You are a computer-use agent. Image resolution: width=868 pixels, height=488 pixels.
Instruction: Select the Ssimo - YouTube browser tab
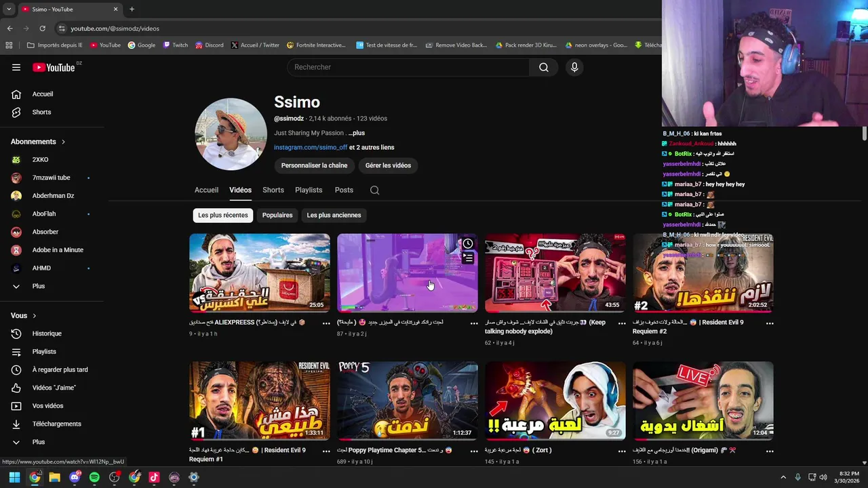pyautogui.click(x=70, y=9)
